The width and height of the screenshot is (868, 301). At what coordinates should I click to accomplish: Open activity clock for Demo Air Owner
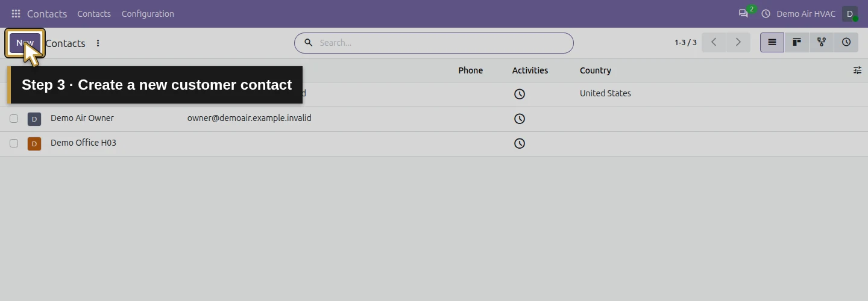(x=520, y=119)
